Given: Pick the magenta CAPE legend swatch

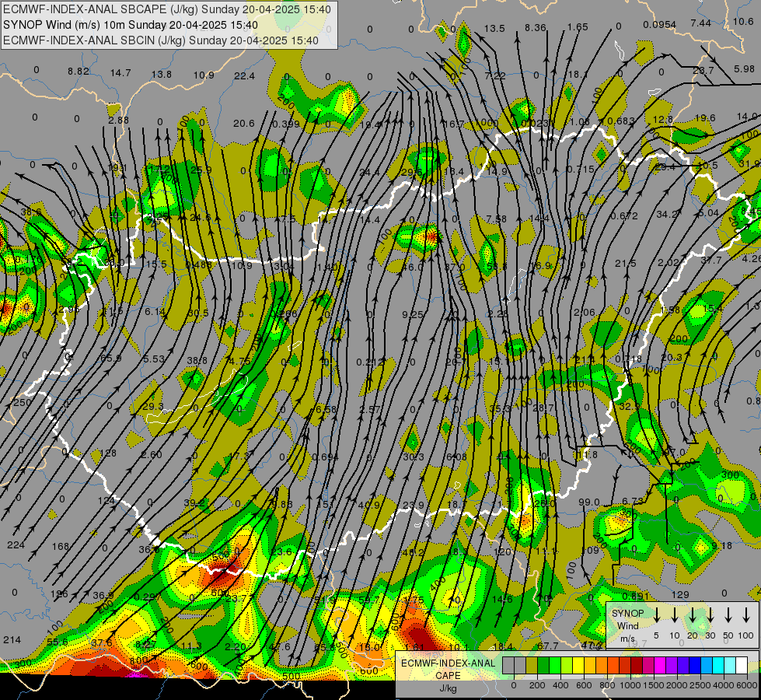Looking at the screenshot, I should pos(661,665).
